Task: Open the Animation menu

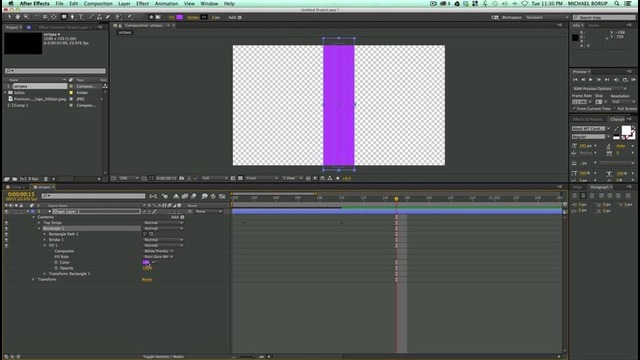Action: click(x=166, y=3)
